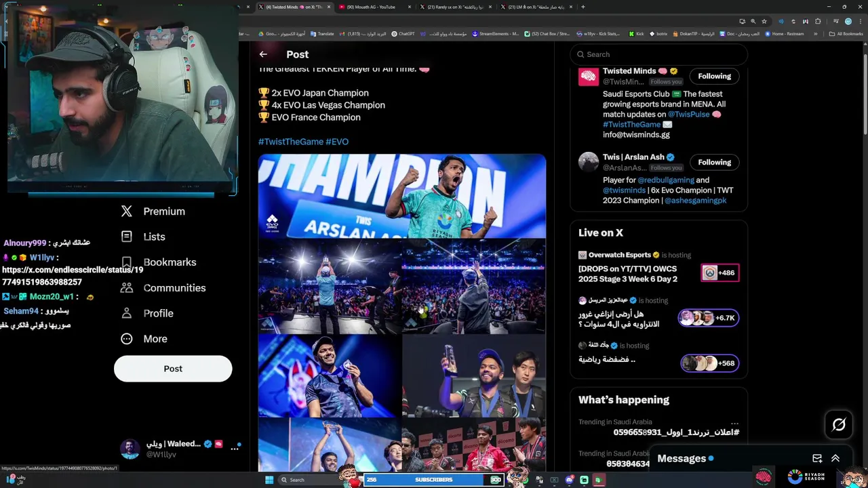Click the #EVO hashtag in the post
868x488 pixels.
pos(337,142)
